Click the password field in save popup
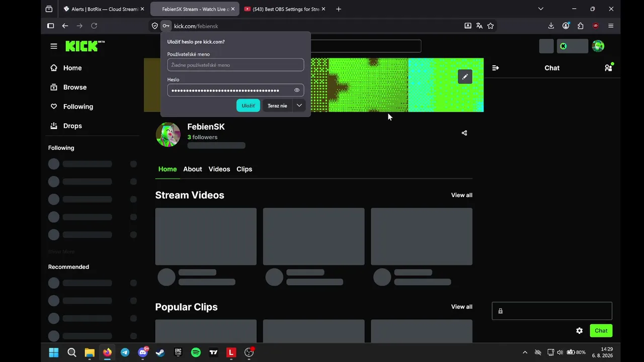The height and width of the screenshot is (362, 644). 235,90
